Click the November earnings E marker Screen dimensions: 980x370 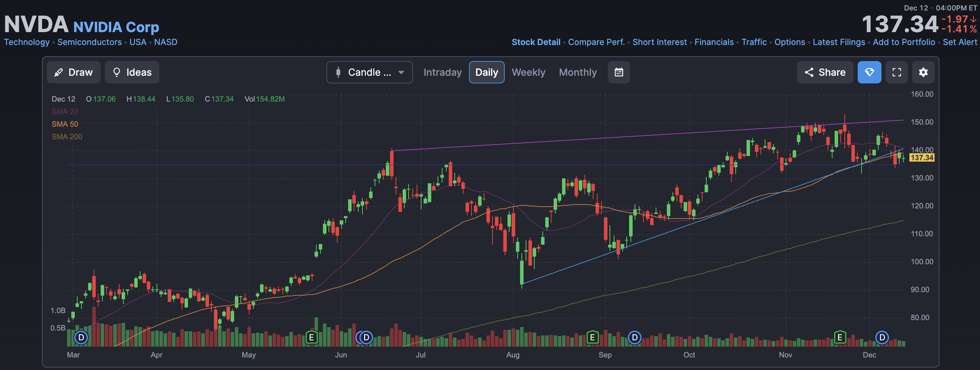pos(840,337)
